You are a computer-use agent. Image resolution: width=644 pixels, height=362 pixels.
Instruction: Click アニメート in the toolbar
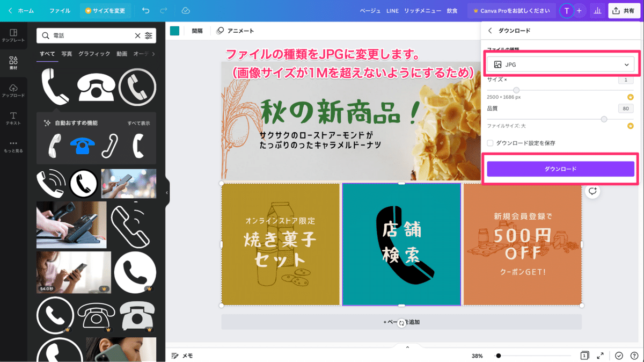click(x=235, y=31)
